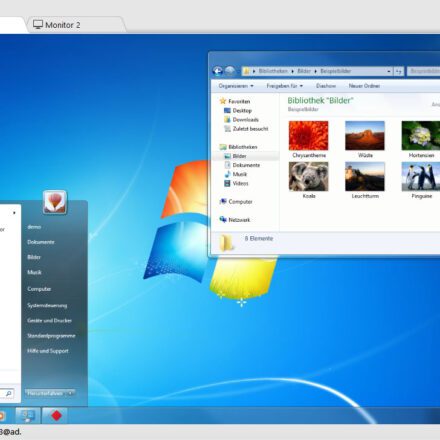Select Beispielbilder in the address breadcrumb
Viewport: 440px width, 440px height.
point(335,71)
